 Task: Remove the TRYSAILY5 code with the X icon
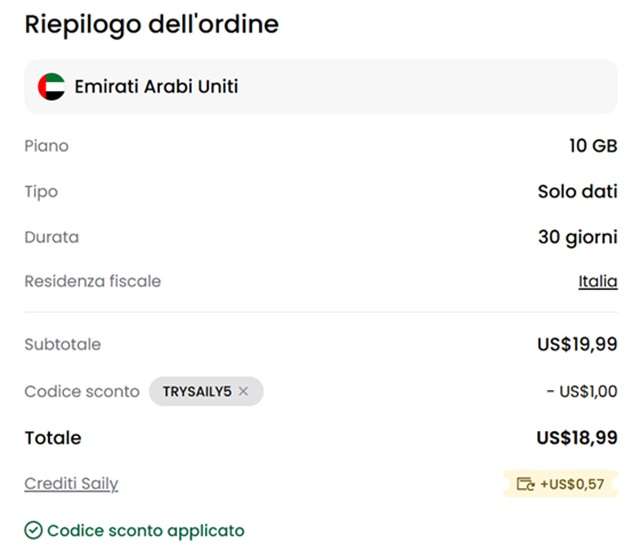(243, 392)
